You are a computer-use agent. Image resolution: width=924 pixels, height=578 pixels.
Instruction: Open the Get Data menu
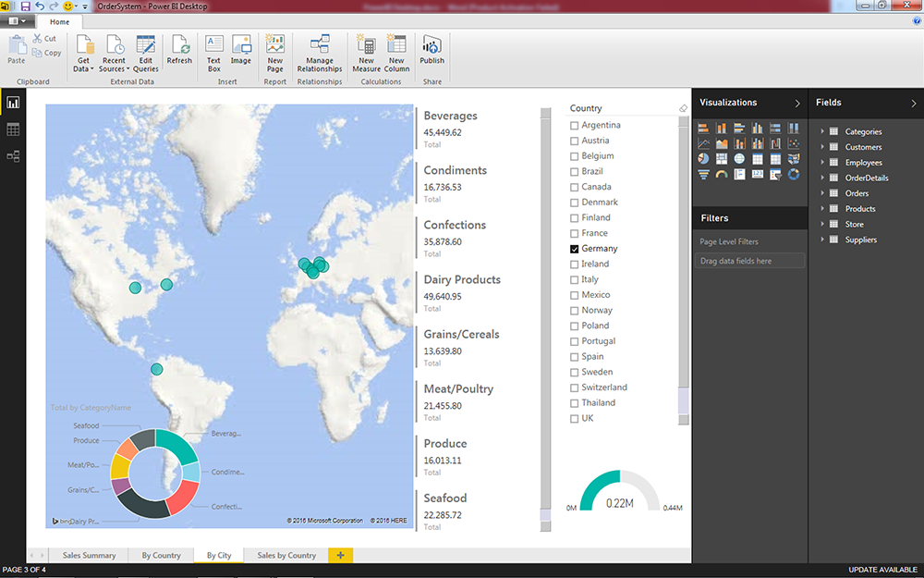click(83, 53)
